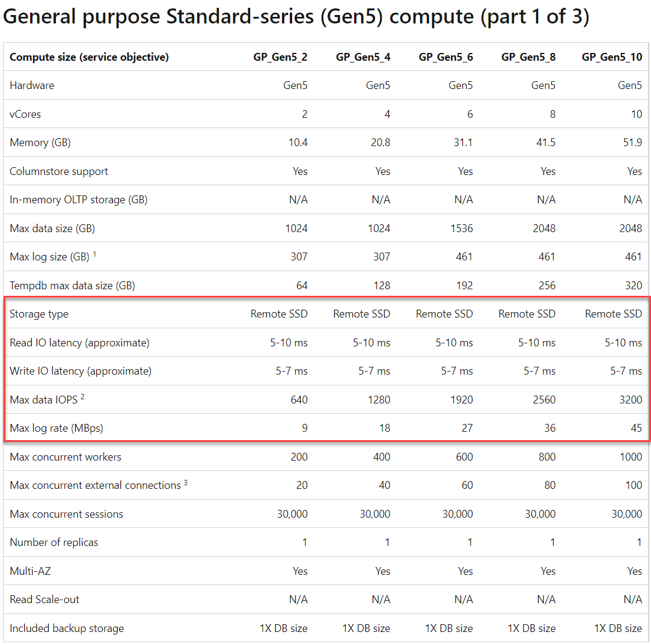Click the tempdb value 64
This screenshot has height=644, width=651.
click(x=302, y=286)
